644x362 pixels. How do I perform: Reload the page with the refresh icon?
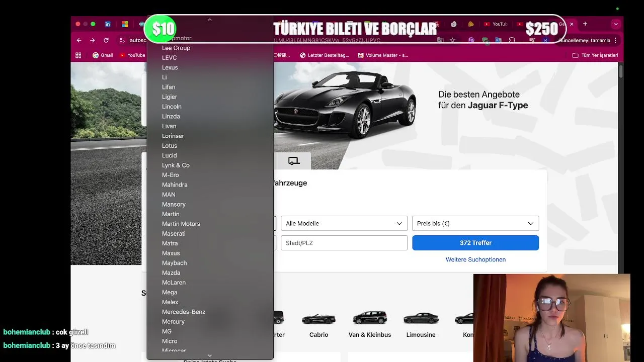106,40
